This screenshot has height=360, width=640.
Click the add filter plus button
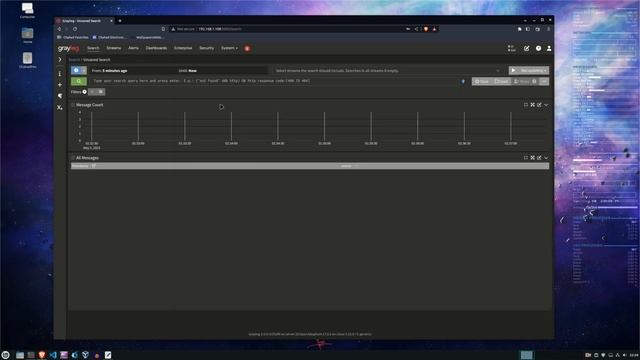pos(92,92)
